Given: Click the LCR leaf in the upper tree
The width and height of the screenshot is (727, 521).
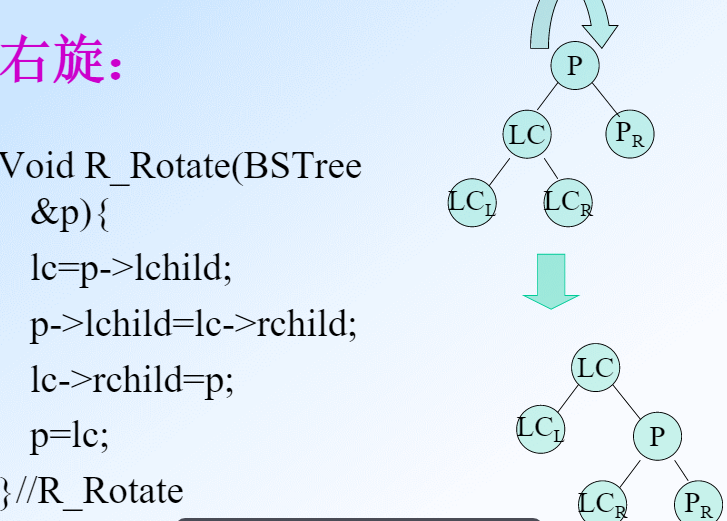Looking at the screenshot, I should (x=568, y=203).
